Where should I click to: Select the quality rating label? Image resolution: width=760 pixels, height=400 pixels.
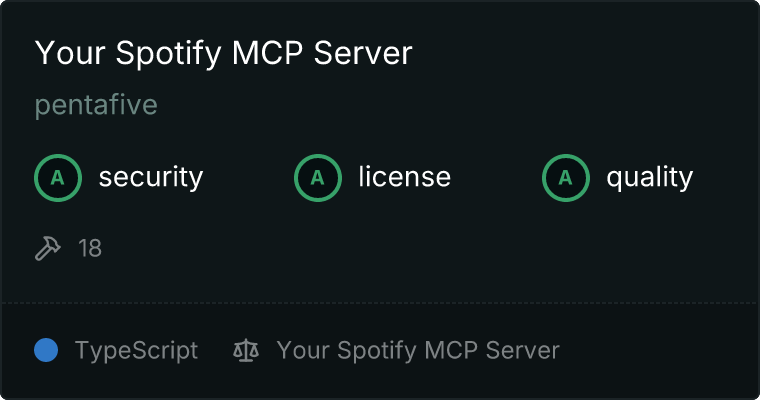[x=649, y=177]
